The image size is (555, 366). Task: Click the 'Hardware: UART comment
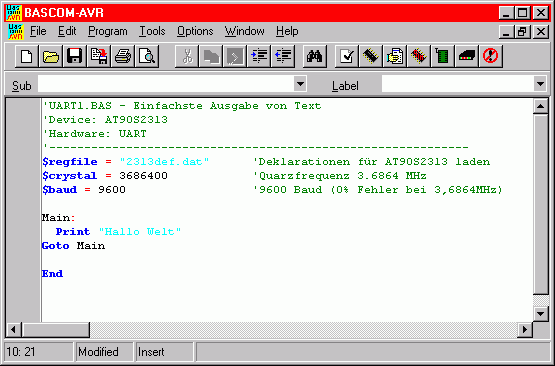click(94, 134)
